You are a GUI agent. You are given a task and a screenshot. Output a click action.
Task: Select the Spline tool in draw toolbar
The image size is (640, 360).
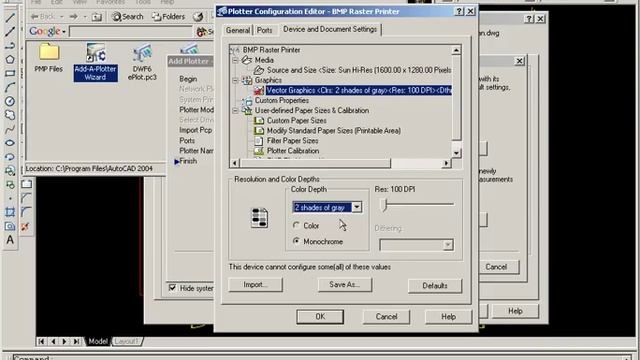[x=10, y=129]
